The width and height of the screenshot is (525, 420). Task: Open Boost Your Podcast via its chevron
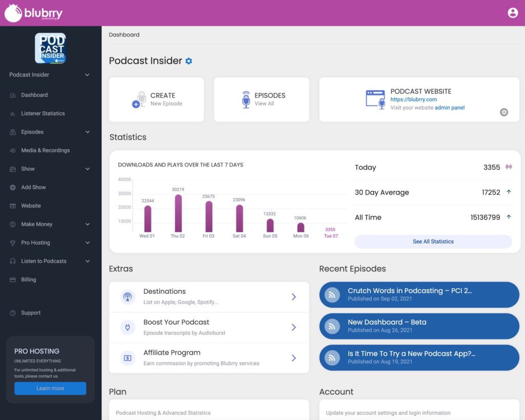(294, 327)
